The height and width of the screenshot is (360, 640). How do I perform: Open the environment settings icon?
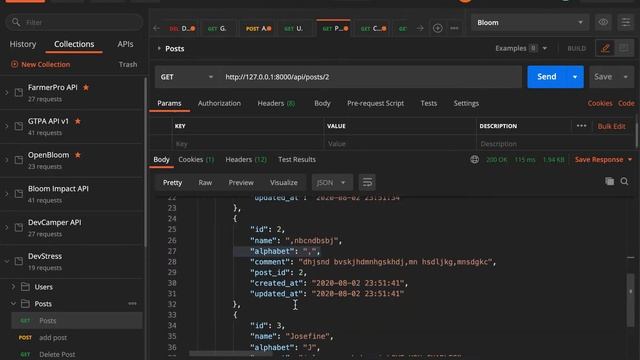(x=625, y=22)
